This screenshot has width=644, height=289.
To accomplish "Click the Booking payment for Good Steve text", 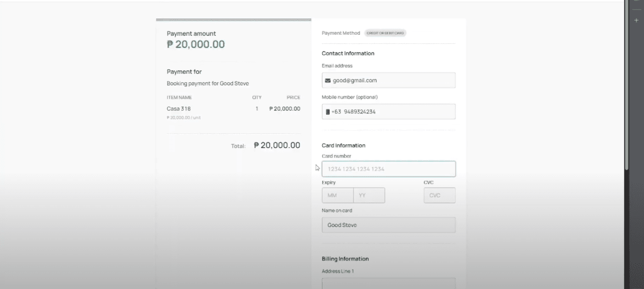I will [x=207, y=84].
